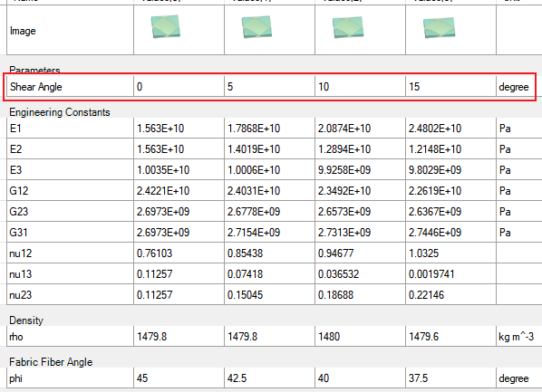542x392 pixels.
Task: Select the E1 value 1.7868E+10
Action: [254, 129]
